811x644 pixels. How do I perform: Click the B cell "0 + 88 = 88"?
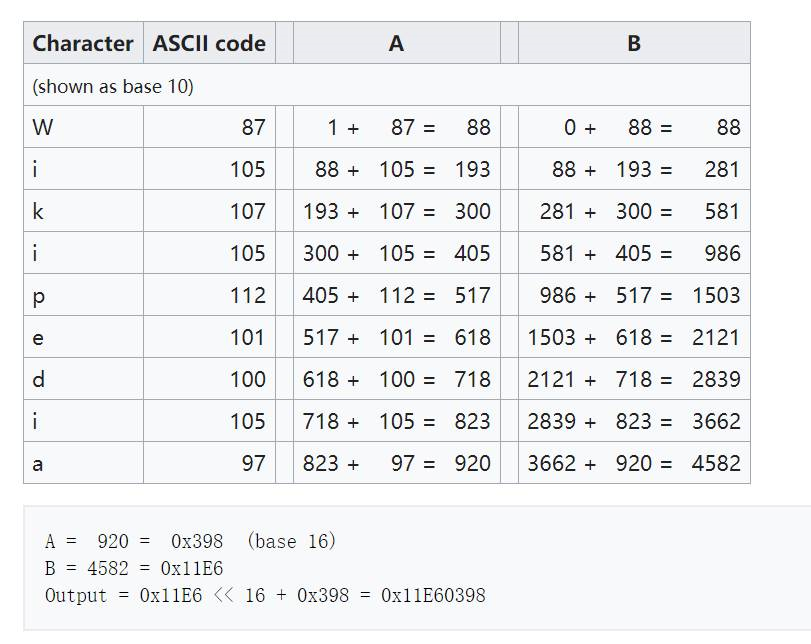tap(634, 127)
